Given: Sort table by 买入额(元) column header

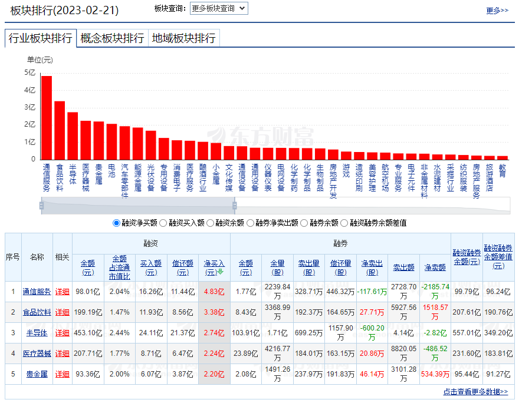Looking at the screenshot, I should 151,267.
